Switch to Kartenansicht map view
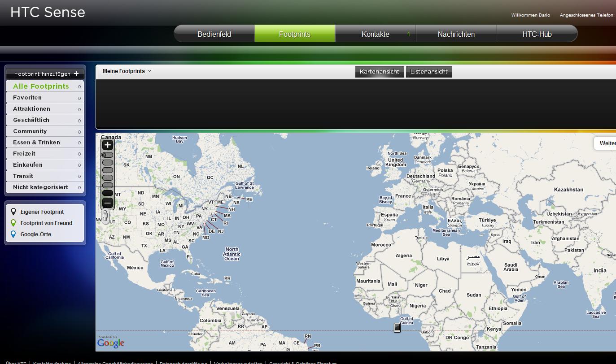616x364 pixels. coord(380,72)
